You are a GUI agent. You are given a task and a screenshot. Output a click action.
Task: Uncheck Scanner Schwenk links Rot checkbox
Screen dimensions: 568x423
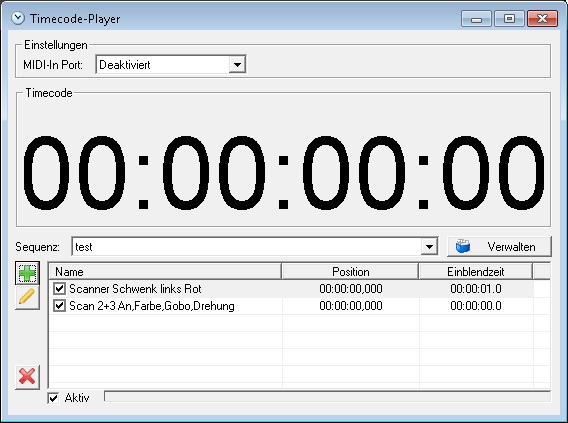(x=59, y=289)
